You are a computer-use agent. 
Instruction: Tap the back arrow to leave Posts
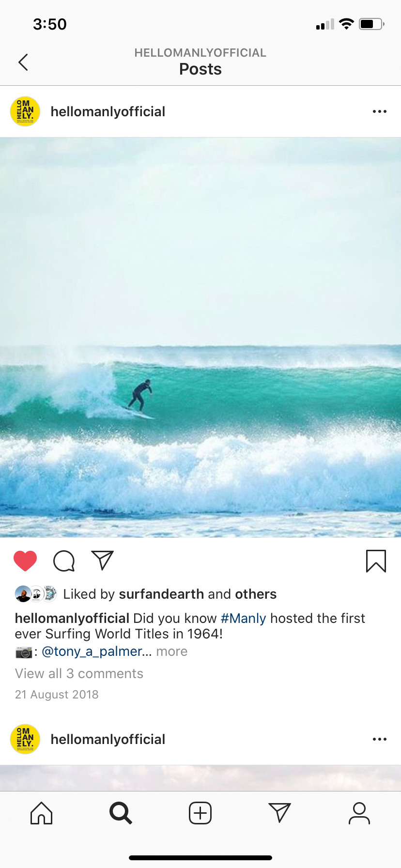point(23,62)
